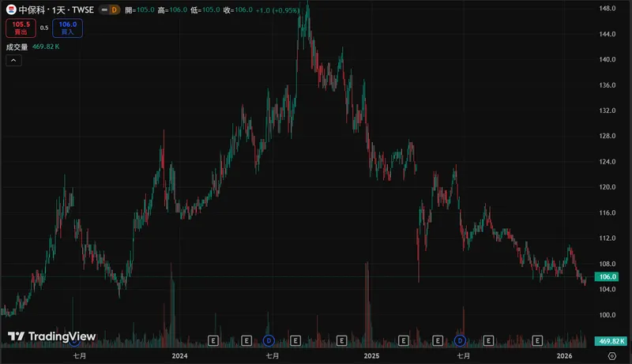632x364 pixels.
Task: Open the E earnings marker just right of the second D marker
Action: 488,341
